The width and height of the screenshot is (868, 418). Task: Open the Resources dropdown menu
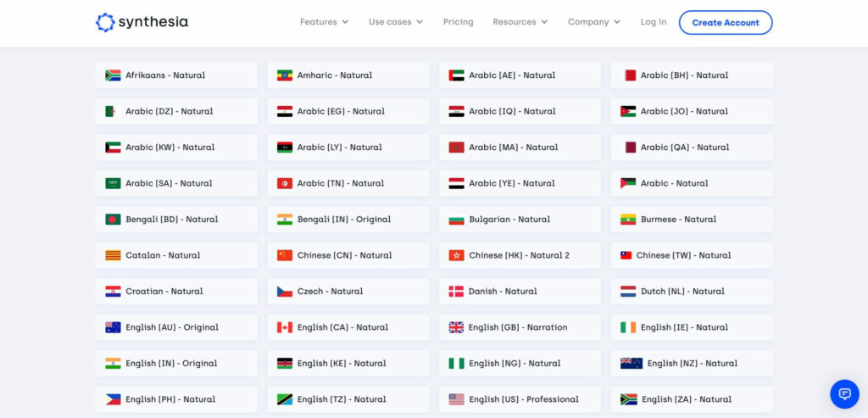520,22
